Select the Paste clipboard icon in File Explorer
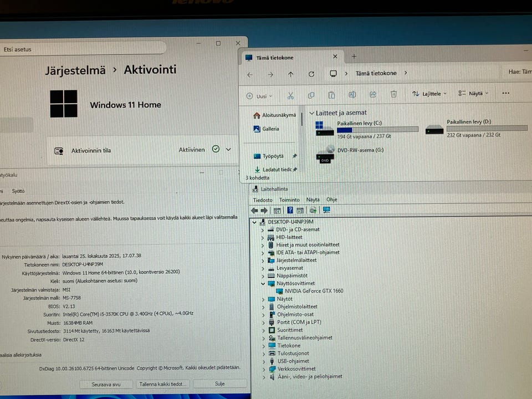532x399 pixels. [332, 95]
